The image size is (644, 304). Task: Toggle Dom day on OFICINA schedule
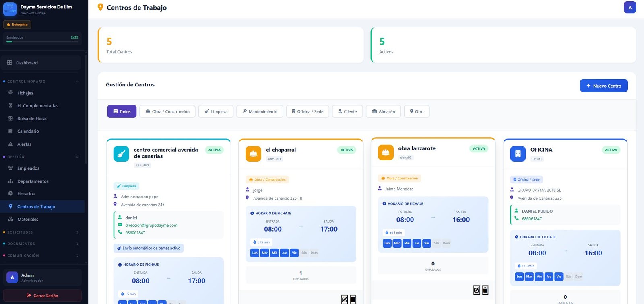[578, 277]
